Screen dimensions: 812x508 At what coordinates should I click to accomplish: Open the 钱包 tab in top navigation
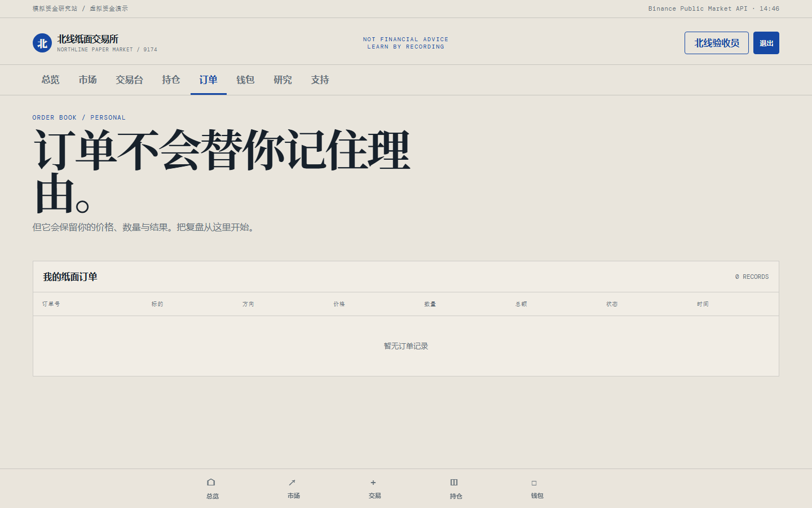pyautogui.click(x=245, y=80)
